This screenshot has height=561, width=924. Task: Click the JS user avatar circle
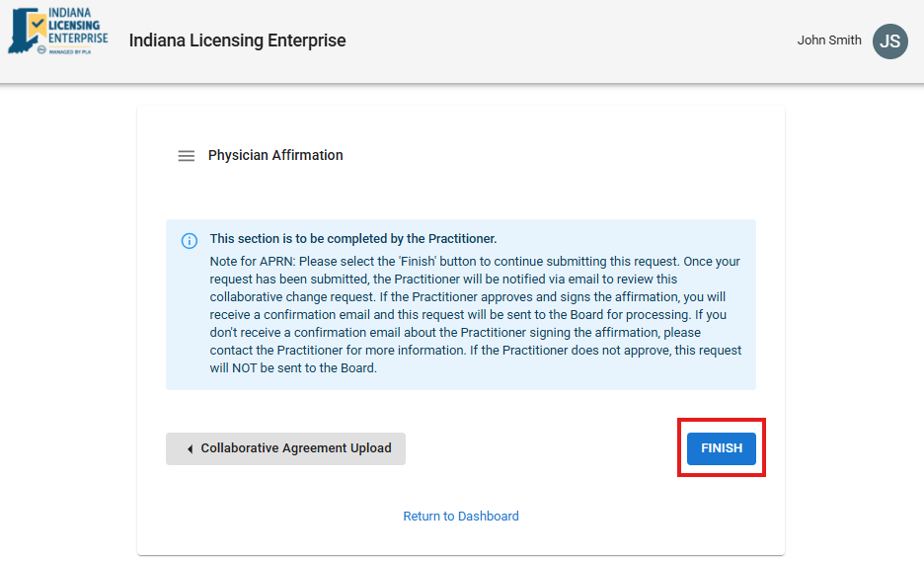[889, 41]
